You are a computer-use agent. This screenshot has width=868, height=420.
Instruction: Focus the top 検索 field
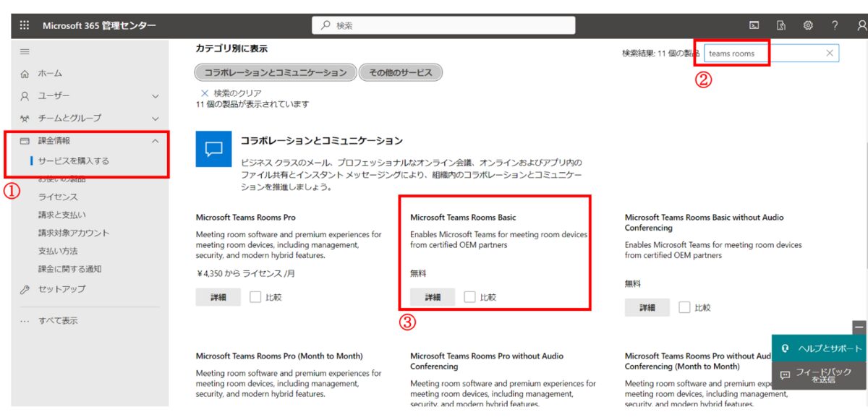pyautogui.click(x=443, y=25)
